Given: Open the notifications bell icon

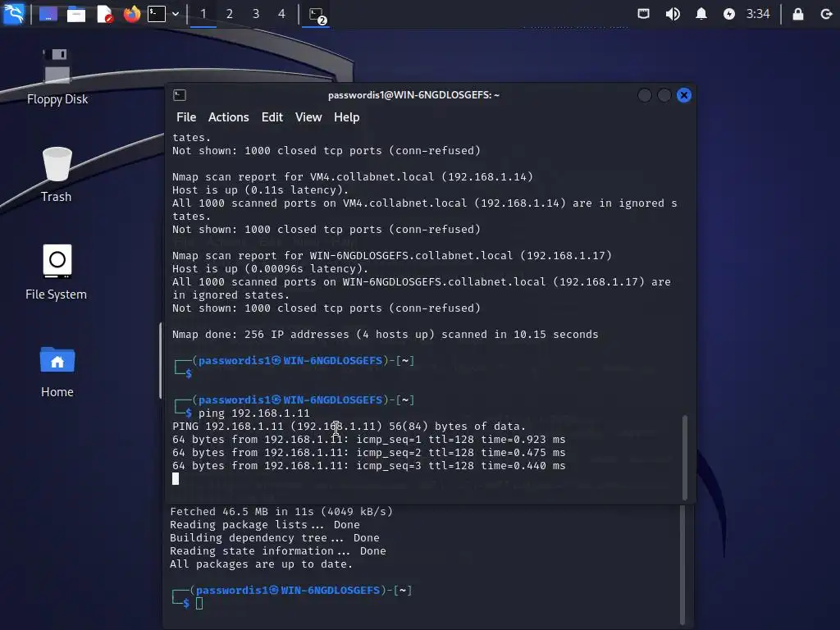Looking at the screenshot, I should [701, 14].
